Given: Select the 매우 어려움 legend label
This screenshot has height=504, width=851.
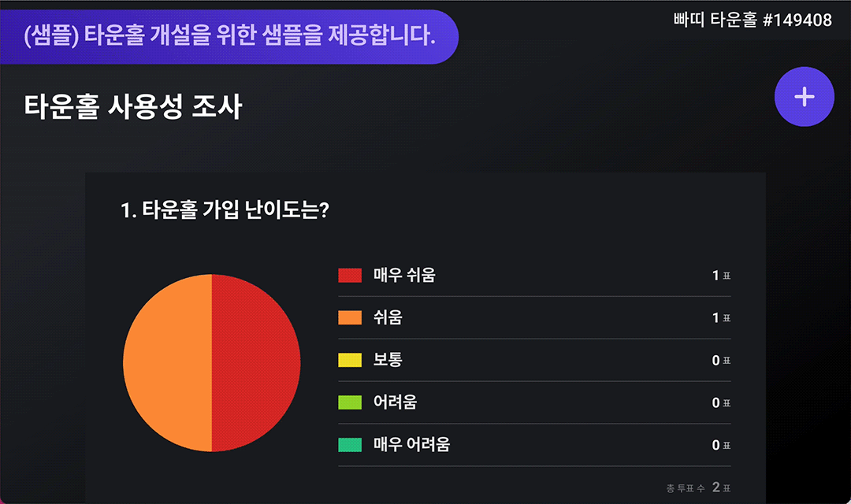Looking at the screenshot, I should click(411, 444).
